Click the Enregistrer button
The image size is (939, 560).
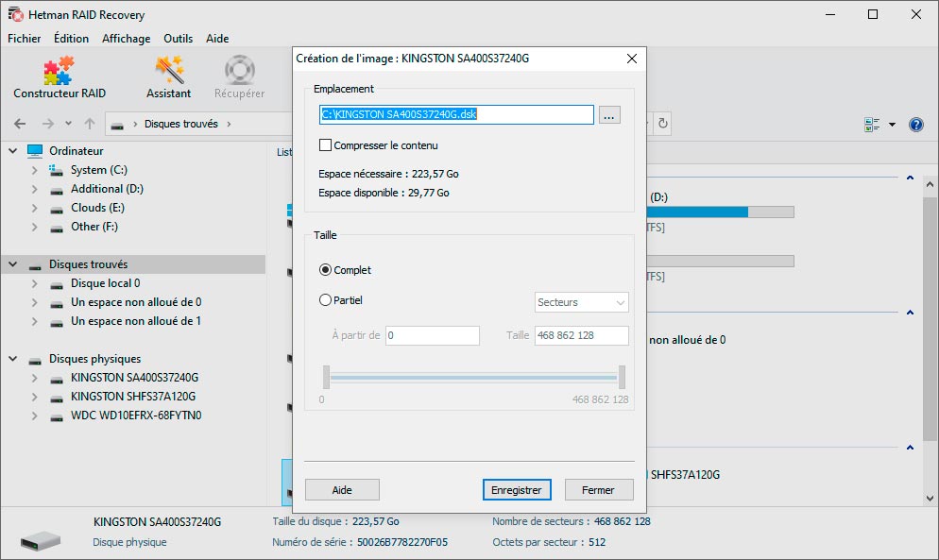point(516,490)
